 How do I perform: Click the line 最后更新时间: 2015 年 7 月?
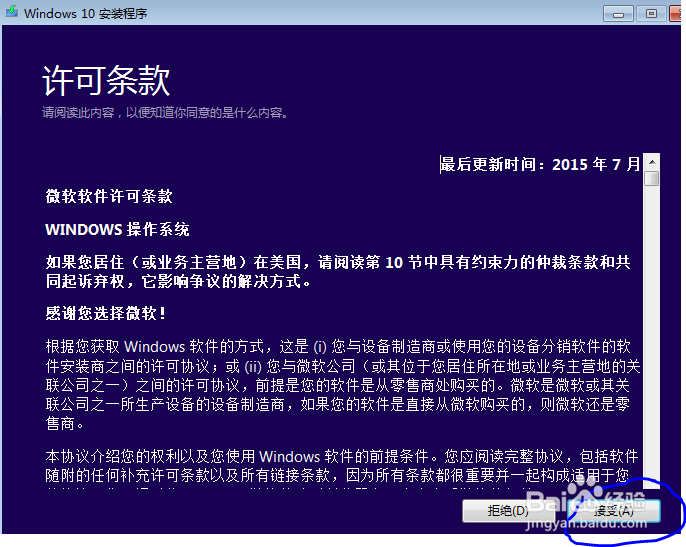[540, 165]
